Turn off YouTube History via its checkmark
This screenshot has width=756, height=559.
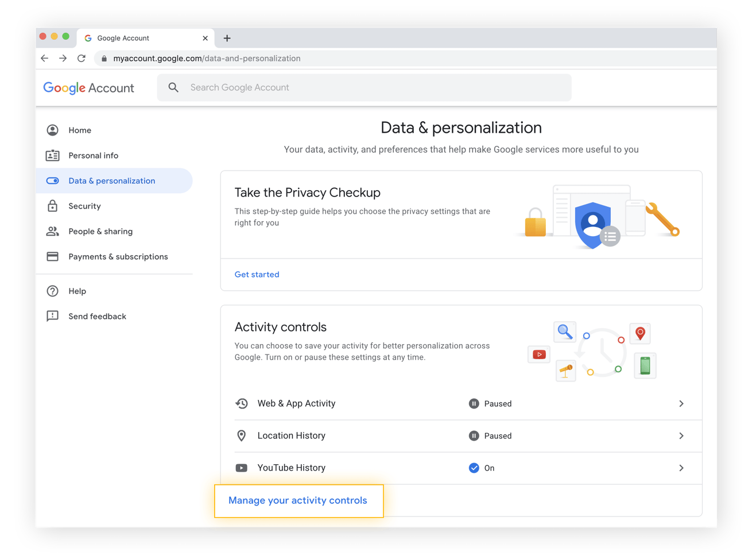[474, 468]
